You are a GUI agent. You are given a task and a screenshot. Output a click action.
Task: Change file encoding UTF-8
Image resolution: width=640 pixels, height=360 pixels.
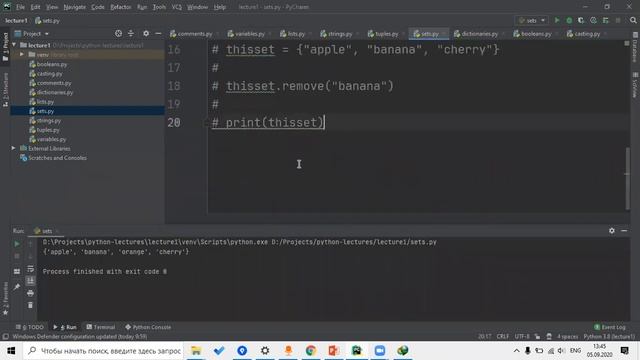[522, 336]
